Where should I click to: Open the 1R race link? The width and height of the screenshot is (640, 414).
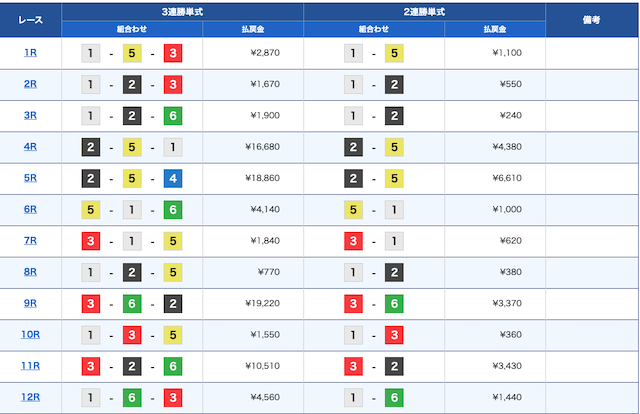pyautogui.click(x=30, y=53)
